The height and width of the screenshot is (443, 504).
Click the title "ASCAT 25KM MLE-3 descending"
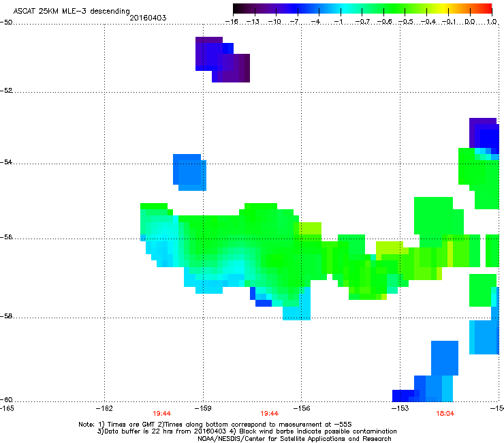pyautogui.click(x=72, y=11)
